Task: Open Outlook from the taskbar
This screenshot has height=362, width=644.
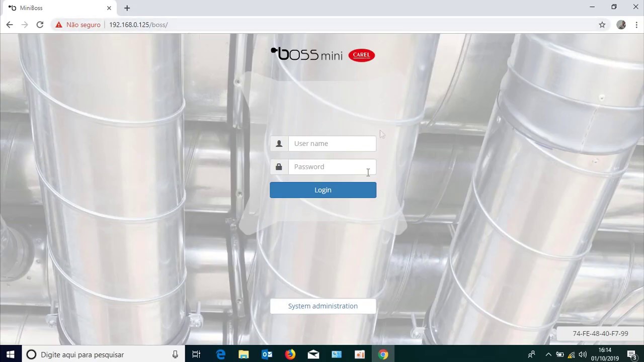Action: tap(267, 354)
